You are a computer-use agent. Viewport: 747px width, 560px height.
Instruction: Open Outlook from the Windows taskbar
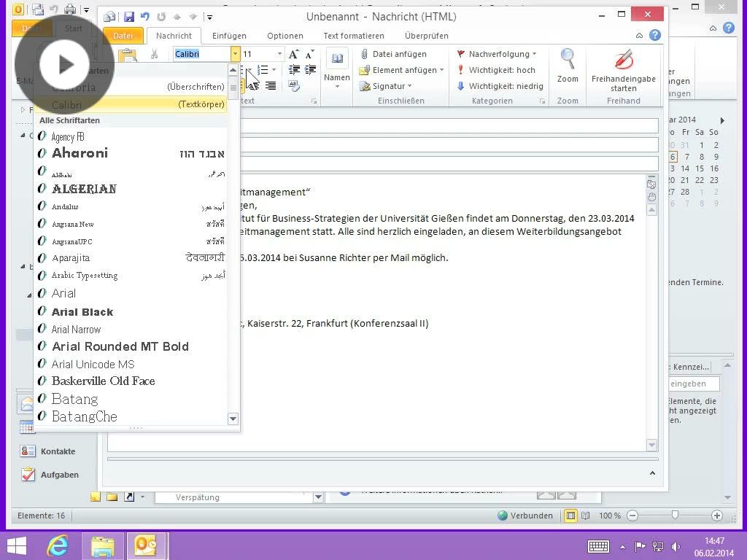146,545
